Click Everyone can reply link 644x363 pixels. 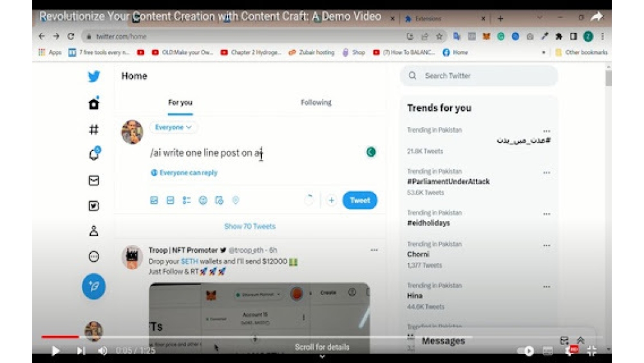click(x=184, y=173)
